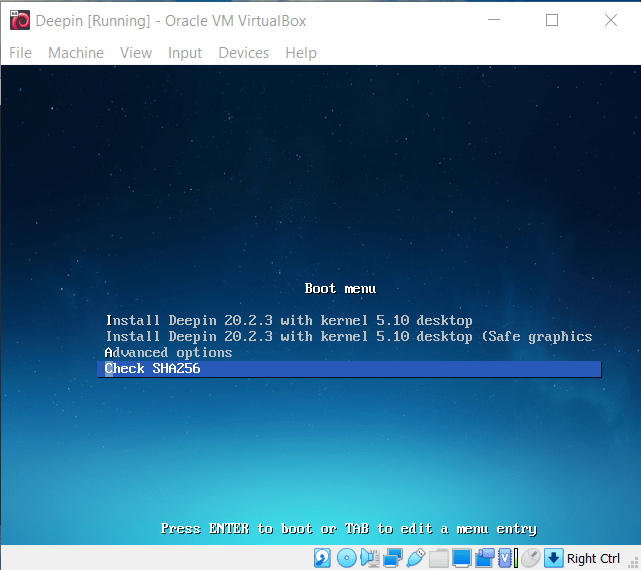This screenshot has width=641, height=570.
Task: Click the CPU virtualization status icon
Action: [x=507, y=558]
